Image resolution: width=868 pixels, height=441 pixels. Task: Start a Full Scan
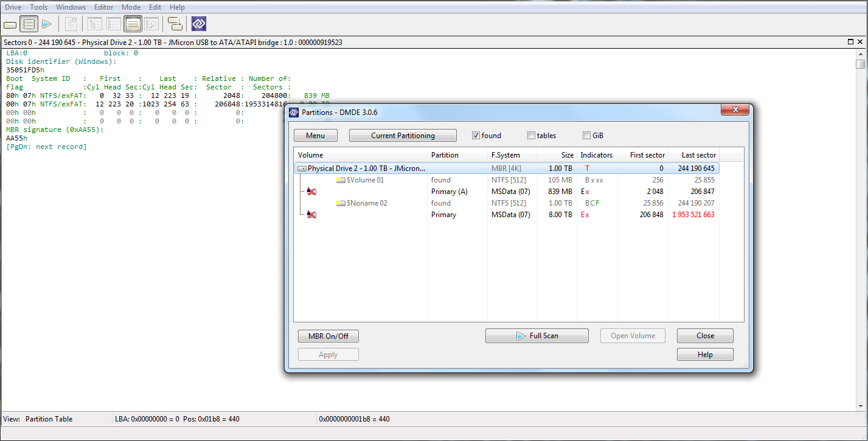click(537, 336)
